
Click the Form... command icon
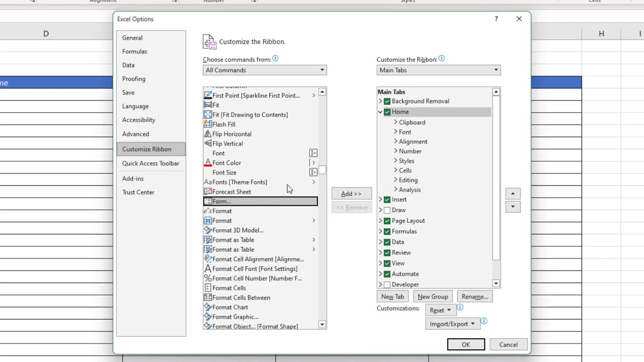(x=208, y=201)
